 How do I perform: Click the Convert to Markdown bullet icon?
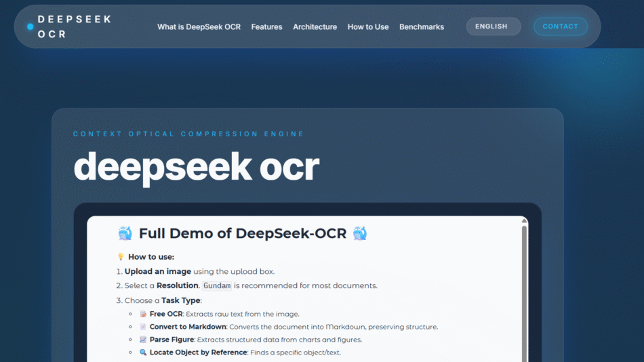pos(143,327)
